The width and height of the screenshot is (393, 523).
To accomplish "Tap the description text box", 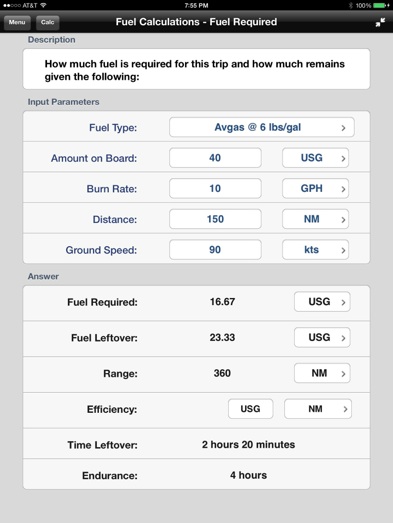I will [x=196, y=69].
